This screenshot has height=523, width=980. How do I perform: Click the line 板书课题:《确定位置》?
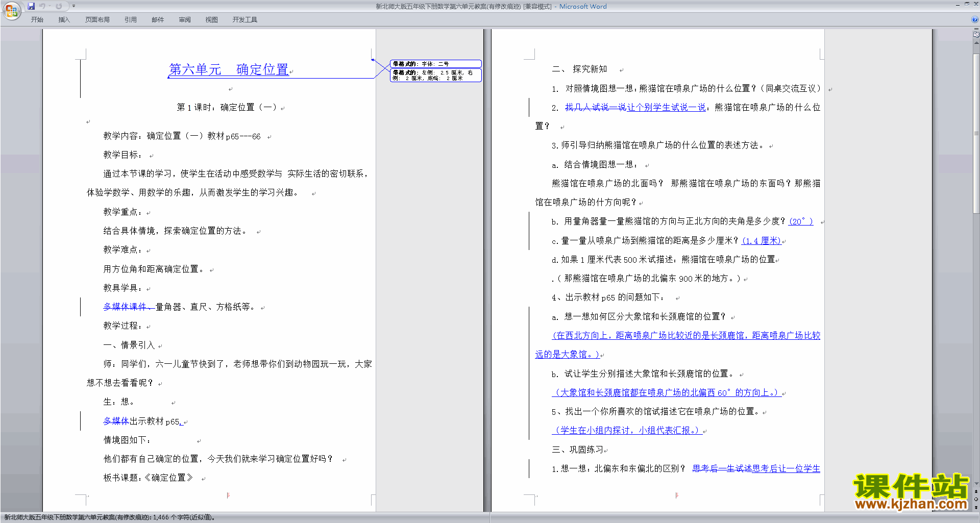(x=148, y=478)
